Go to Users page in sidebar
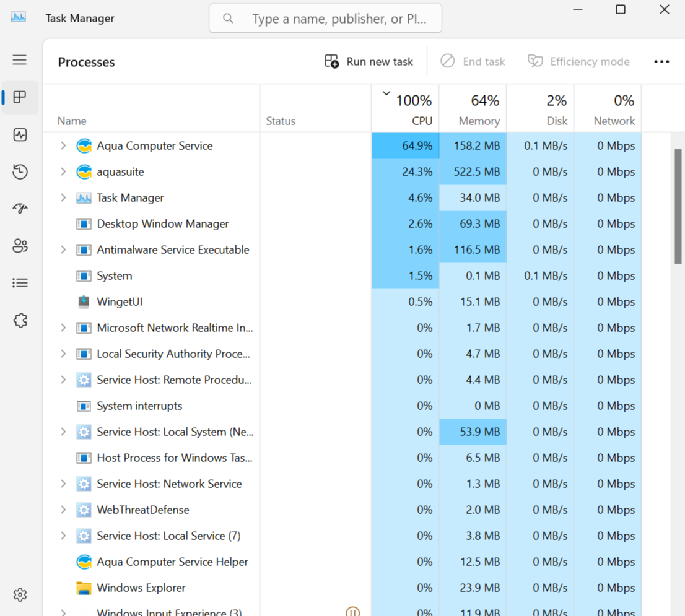 [x=20, y=246]
